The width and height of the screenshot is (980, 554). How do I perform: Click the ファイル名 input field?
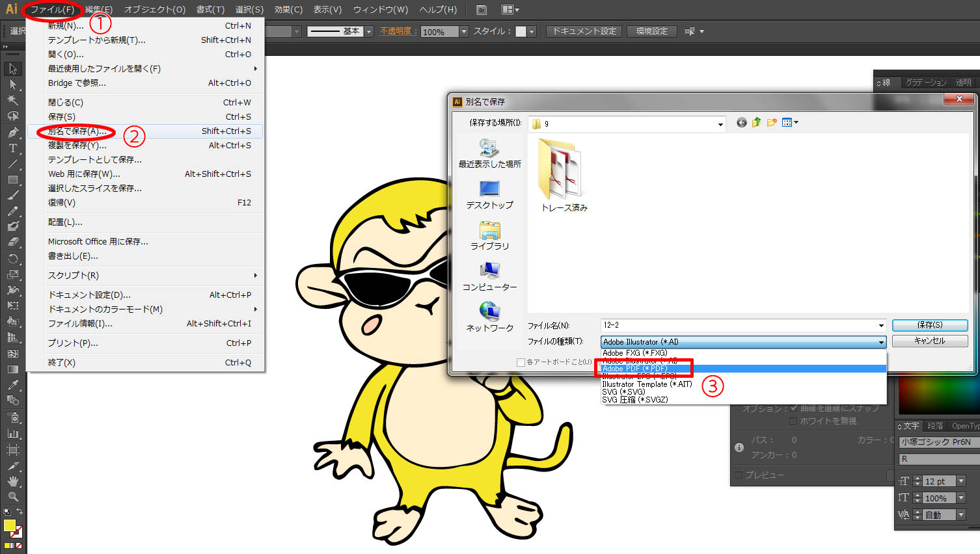tap(738, 325)
